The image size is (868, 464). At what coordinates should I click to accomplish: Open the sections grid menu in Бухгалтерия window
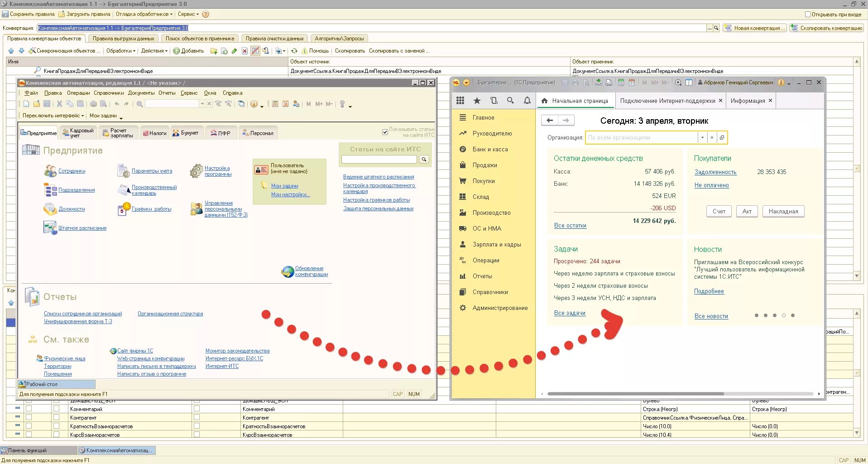tap(460, 101)
